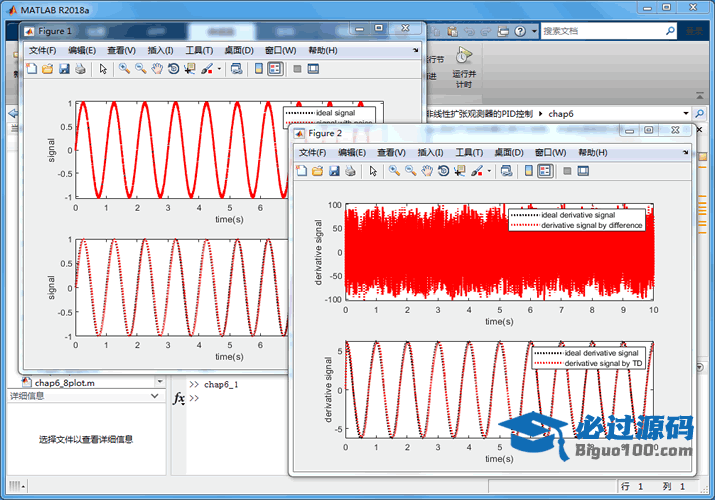Select Rotate 3D tool in Figure 2
The image size is (715, 500).
coord(443,171)
